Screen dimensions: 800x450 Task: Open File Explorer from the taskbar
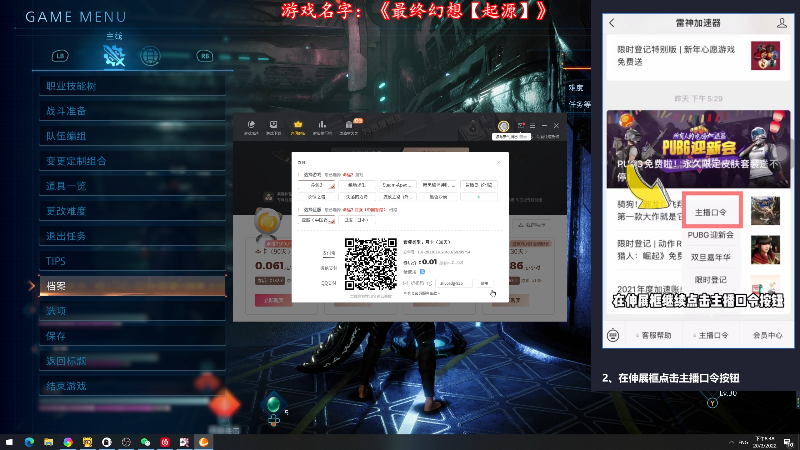click(x=48, y=442)
